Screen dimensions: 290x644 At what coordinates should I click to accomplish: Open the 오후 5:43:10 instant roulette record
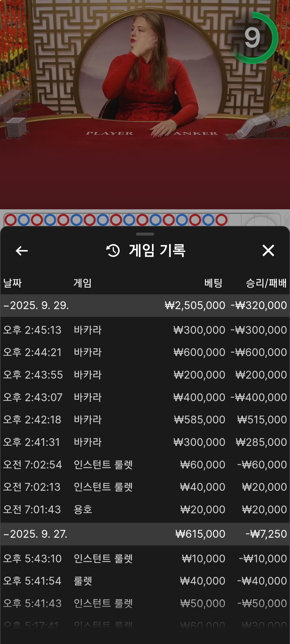point(145,559)
